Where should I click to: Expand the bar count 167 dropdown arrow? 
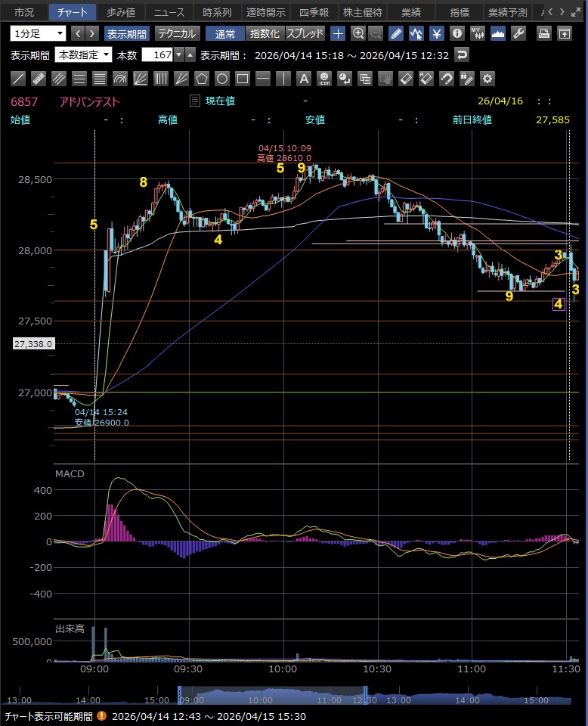click(178, 55)
